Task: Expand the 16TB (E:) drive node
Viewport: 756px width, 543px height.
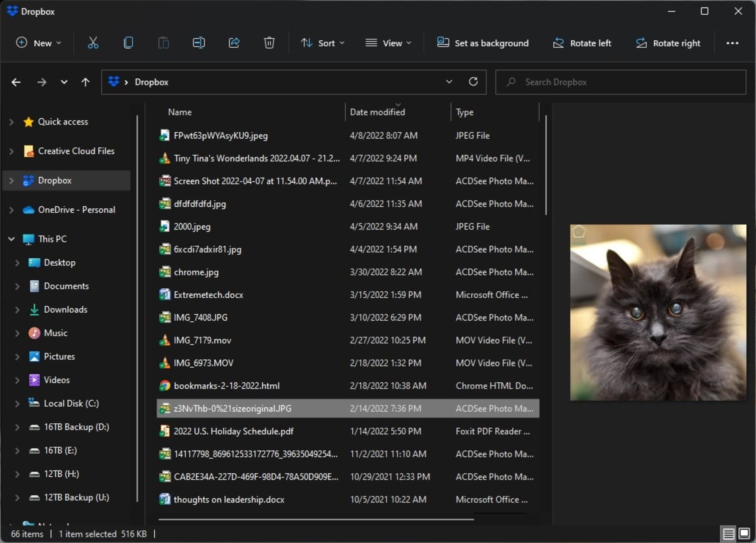Action: coord(17,451)
